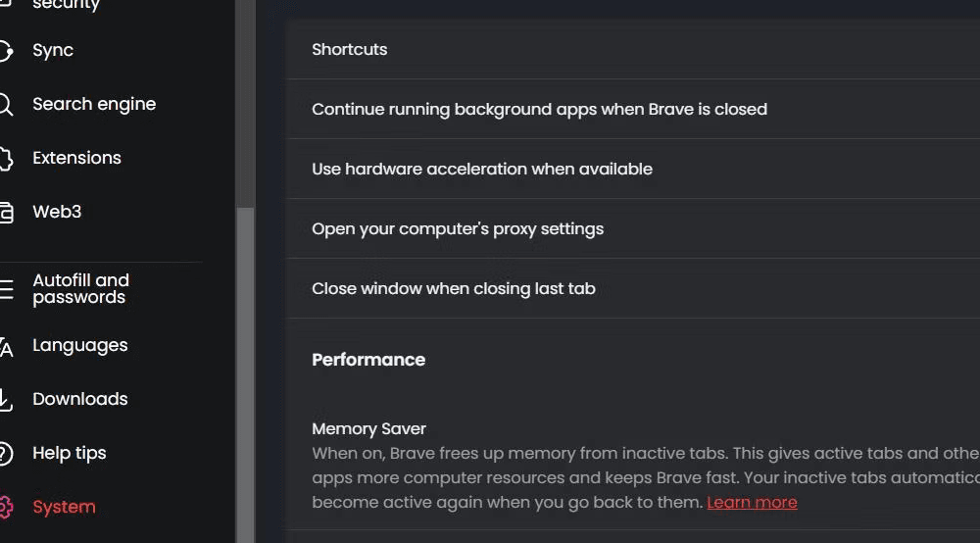Click the Web3 wallet icon
The height and width of the screenshot is (543, 980).
pyautogui.click(x=6, y=212)
